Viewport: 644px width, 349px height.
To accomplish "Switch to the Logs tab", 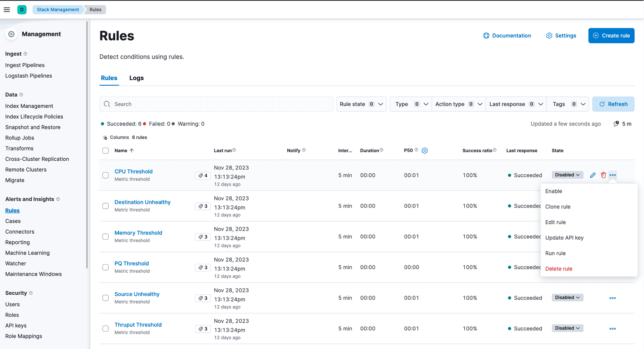I will tap(136, 78).
